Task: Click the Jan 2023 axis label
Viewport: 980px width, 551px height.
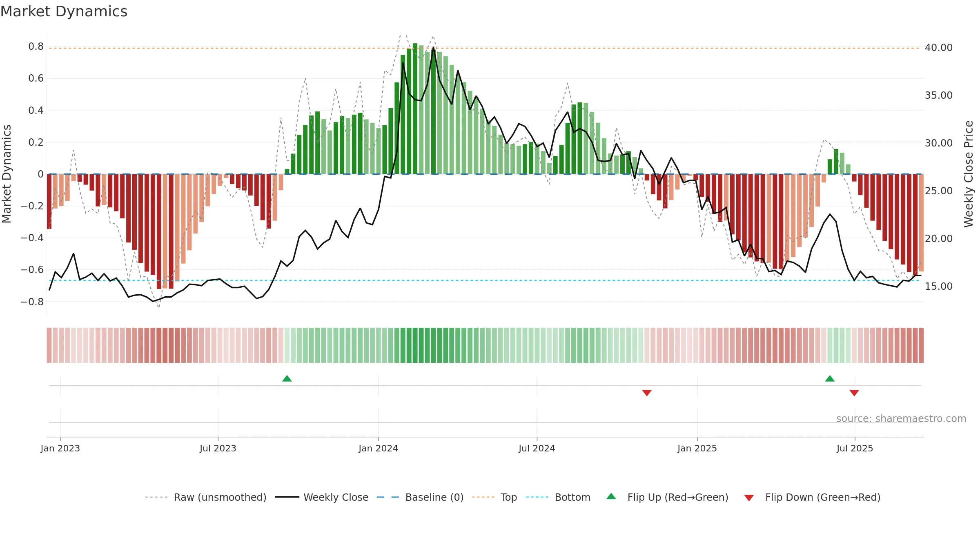Action: coord(60,448)
